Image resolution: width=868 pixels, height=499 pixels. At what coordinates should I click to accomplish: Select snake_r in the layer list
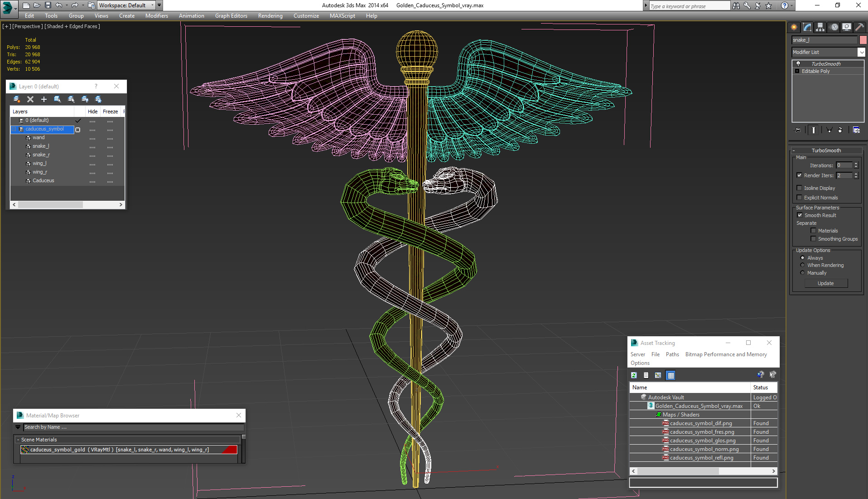point(41,155)
